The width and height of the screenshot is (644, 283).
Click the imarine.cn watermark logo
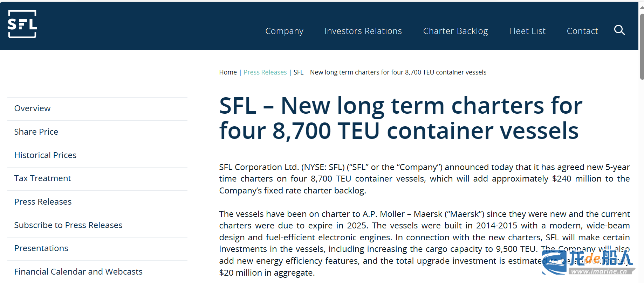(x=588, y=262)
